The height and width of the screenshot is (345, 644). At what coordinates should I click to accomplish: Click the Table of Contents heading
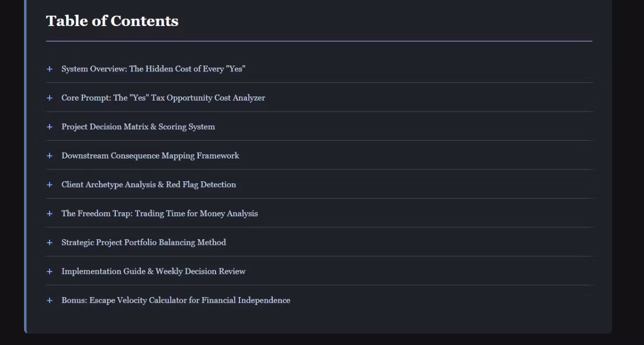(112, 21)
